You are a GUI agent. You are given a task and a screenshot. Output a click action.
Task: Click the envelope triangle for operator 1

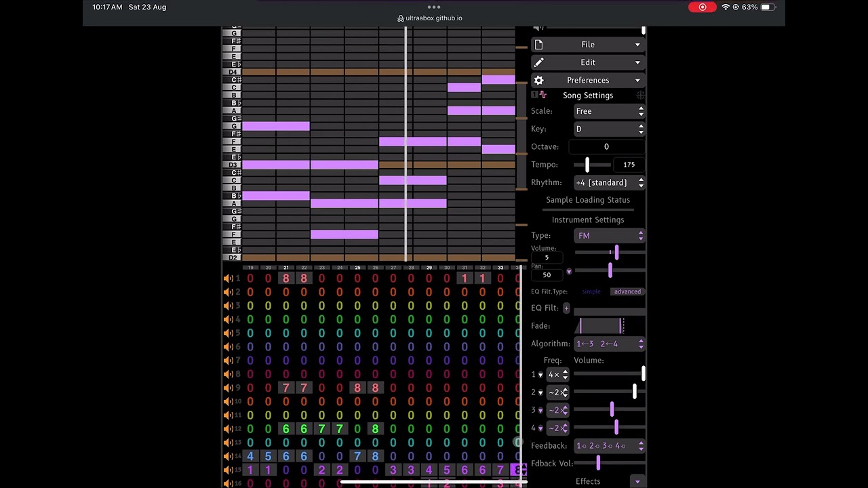tap(540, 375)
